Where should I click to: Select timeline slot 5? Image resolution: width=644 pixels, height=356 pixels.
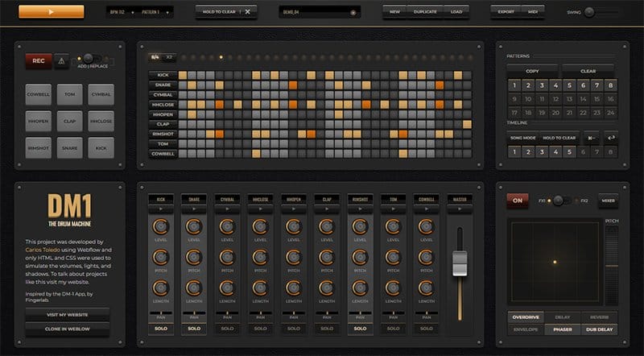tap(569, 152)
